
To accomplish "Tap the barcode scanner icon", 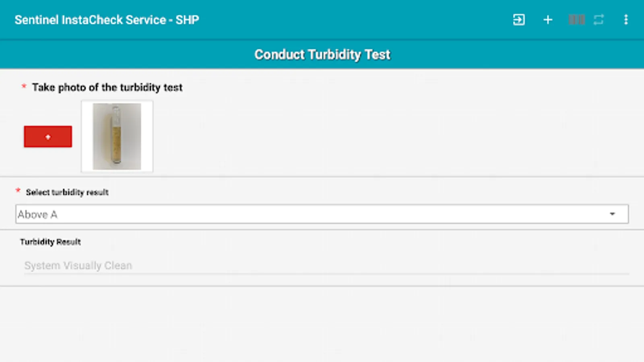I will coord(576,20).
